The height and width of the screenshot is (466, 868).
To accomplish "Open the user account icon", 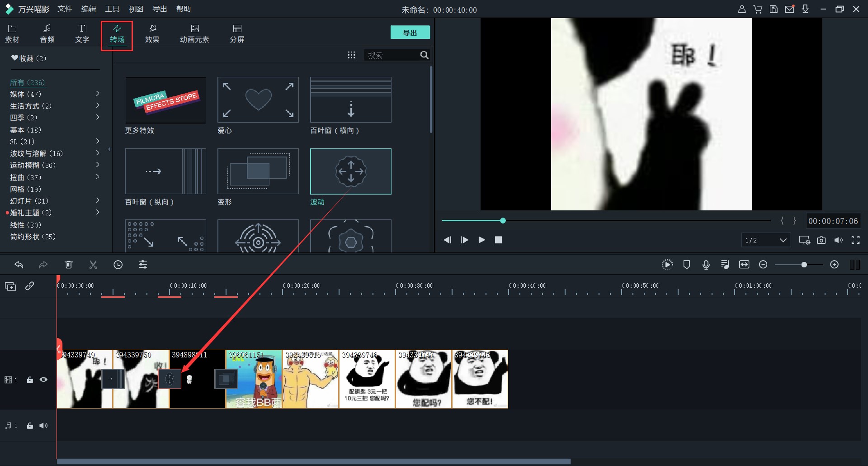I will 742,9.
